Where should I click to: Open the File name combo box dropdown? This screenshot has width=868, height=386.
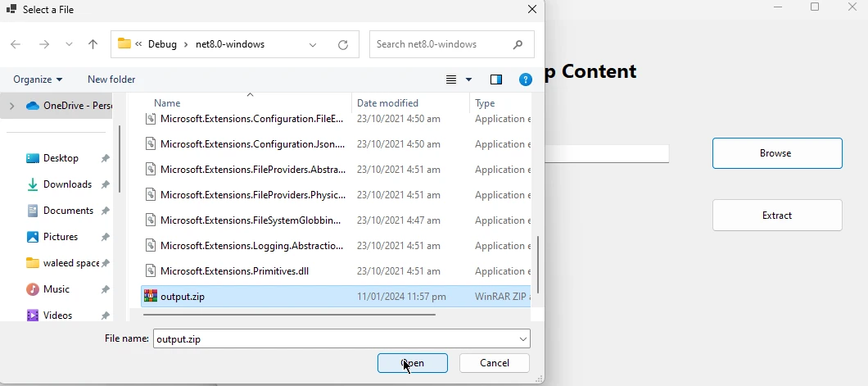[522, 338]
